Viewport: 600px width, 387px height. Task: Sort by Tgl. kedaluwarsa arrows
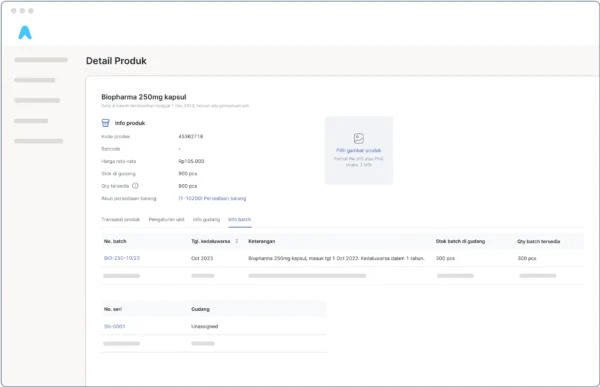tap(237, 241)
